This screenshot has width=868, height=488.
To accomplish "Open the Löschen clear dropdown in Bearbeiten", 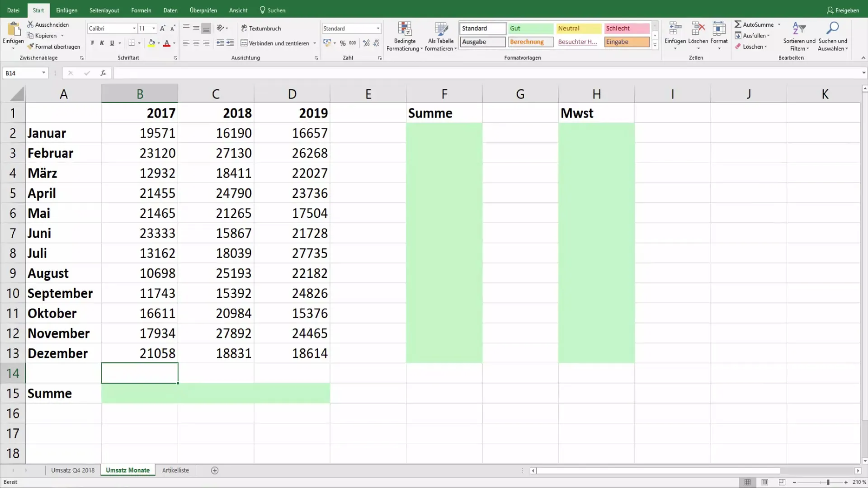I will 751,47.
